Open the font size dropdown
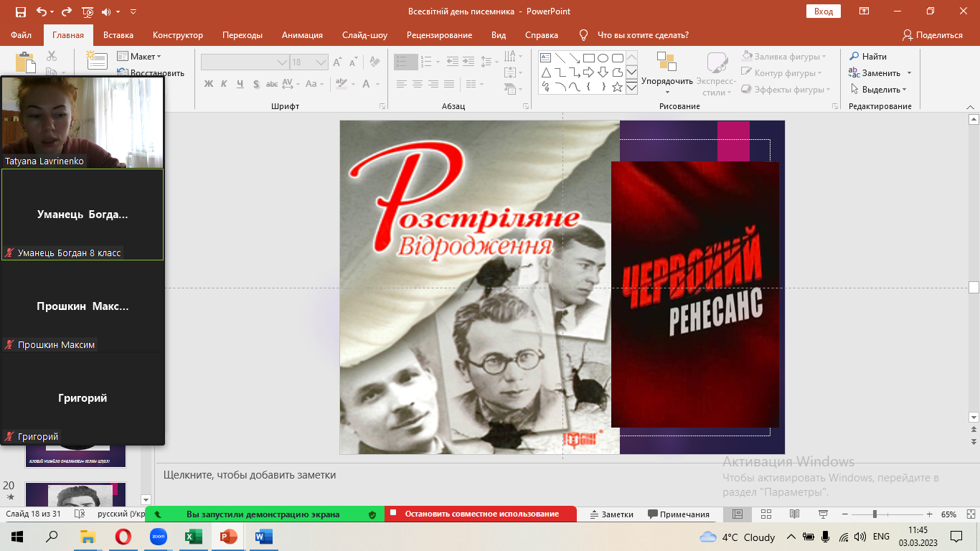 pyautogui.click(x=322, y=62)
